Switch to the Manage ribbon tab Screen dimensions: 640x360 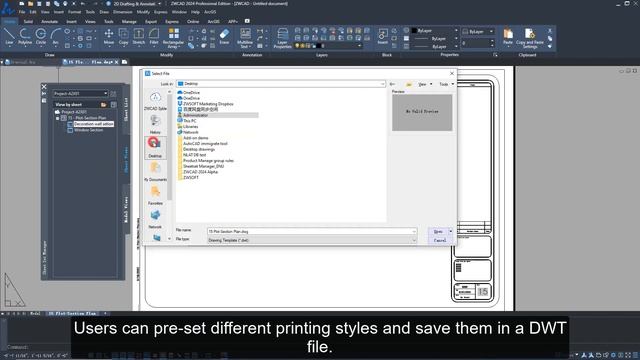(129, 21)
